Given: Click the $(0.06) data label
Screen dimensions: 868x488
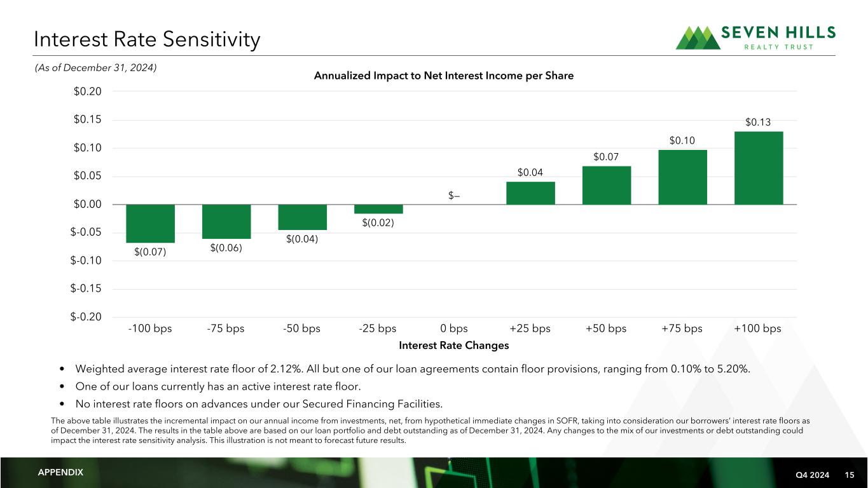Looking at the screenshot, I should pyautogui.click(x=227, y=248).
